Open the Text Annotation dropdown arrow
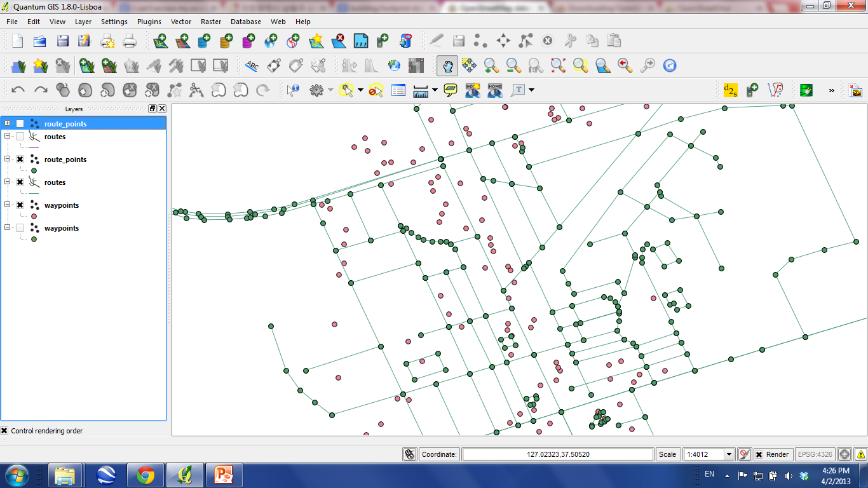Image resolution: width=868 pixels, height=488 pixels. click(531, 90)
